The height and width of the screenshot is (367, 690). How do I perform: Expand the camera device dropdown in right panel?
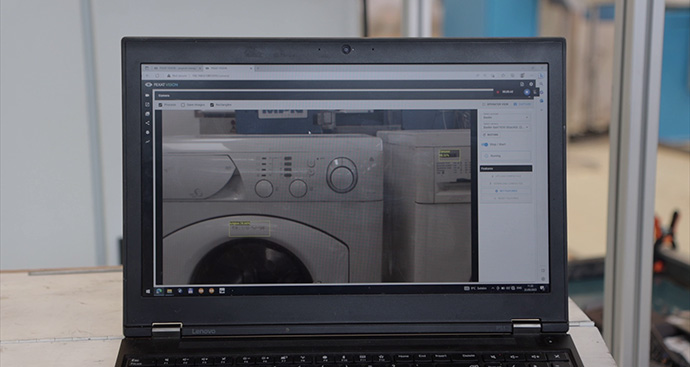click(x=506, y=128)
